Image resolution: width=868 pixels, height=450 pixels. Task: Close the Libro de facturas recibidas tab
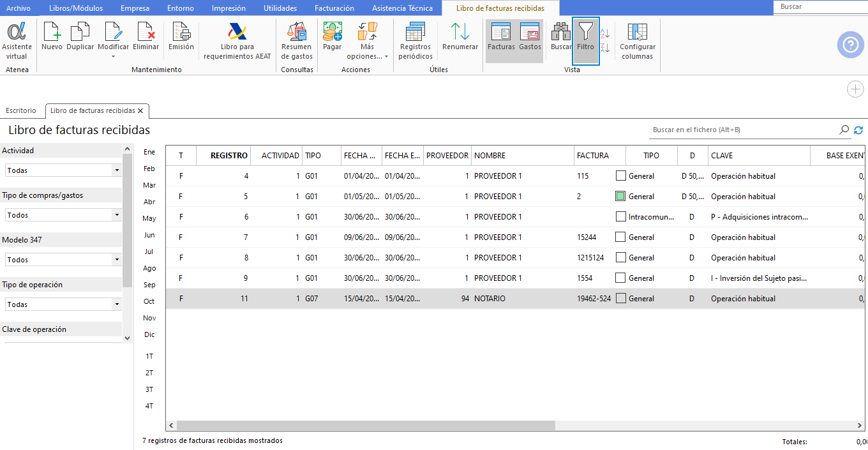140,110
